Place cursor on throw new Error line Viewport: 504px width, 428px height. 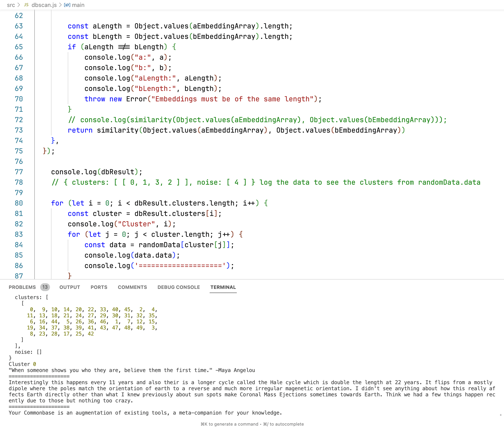coord(203,99)
